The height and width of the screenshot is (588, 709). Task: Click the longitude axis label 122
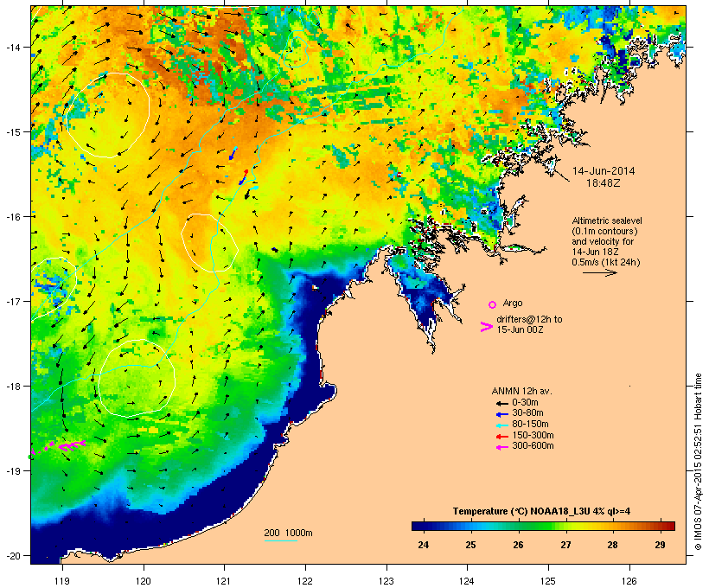click(305, 581)
